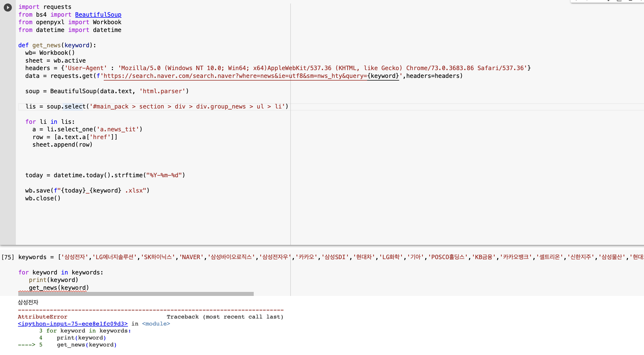The image size is (644, 355).
Task: Click the strftime "%Y-%m-%d" format string
Action: pos(164,175)
